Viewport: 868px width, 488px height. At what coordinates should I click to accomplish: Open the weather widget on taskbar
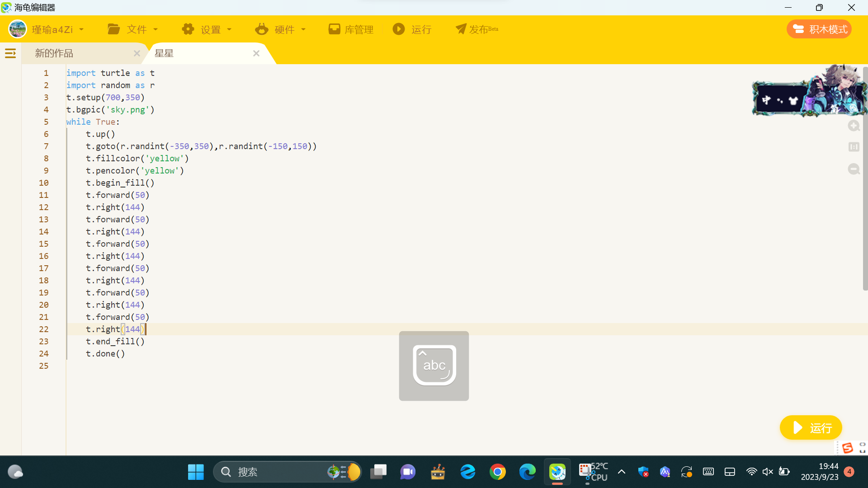tap(15, 472)
